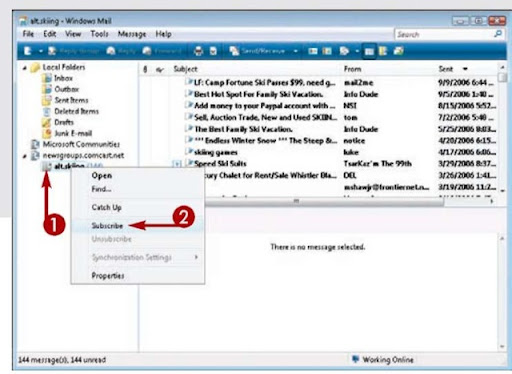Click the Print icon in toolbar
The image size is (512, 374).
tap(198, 51)
